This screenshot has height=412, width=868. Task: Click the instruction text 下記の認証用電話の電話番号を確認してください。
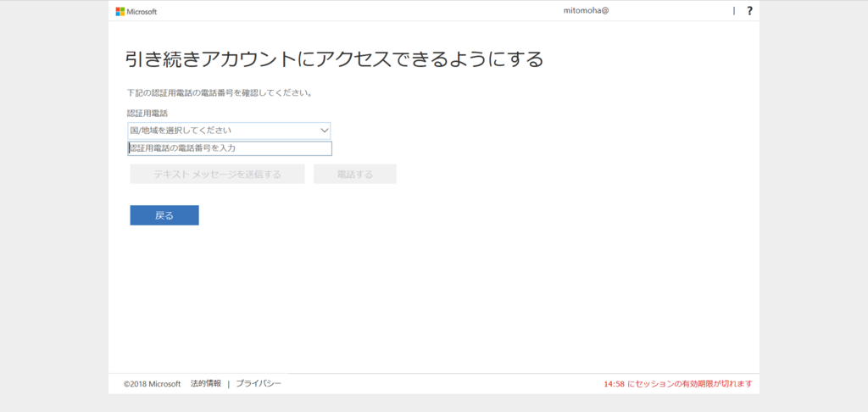[220, 93]
